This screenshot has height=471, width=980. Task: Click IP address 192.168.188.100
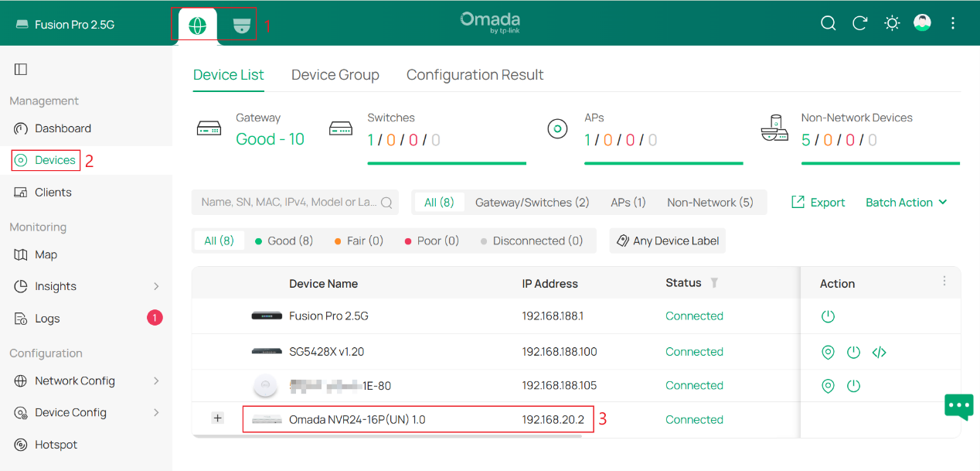coord(560,352)
